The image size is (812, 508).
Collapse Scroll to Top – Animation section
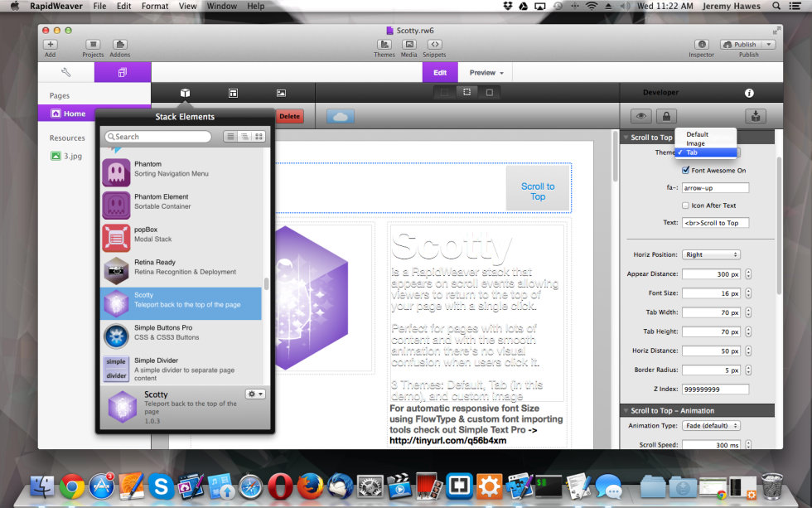pyautogui.click(x=626, y=411)
